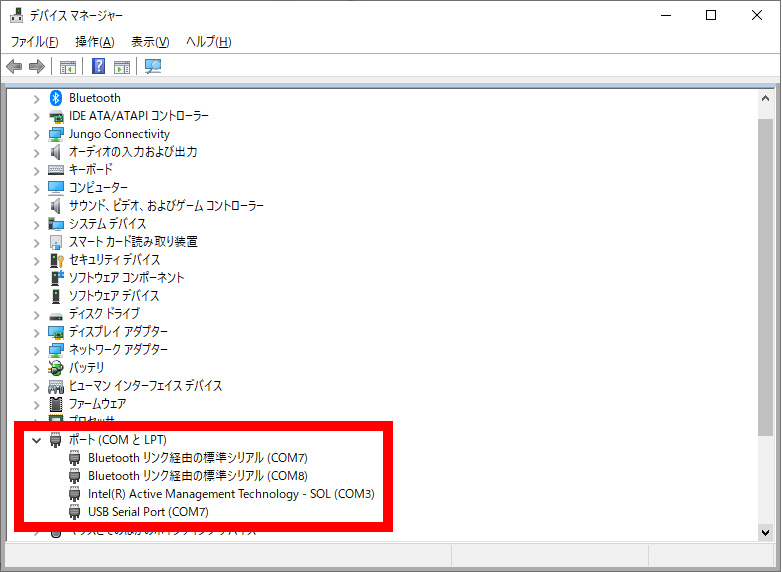
Task: Click the USB Serial Port (COM7) device icon
Action: [75, 512]
